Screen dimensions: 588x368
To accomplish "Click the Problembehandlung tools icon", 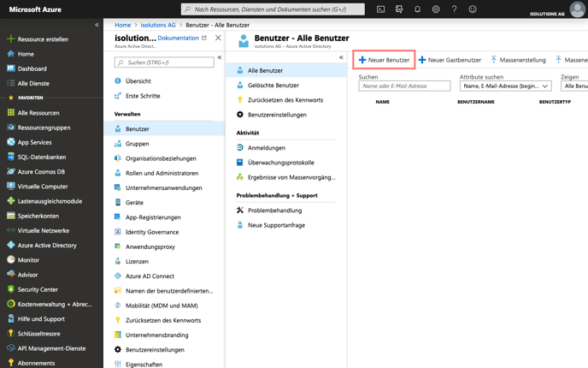I will pos(240,210).
